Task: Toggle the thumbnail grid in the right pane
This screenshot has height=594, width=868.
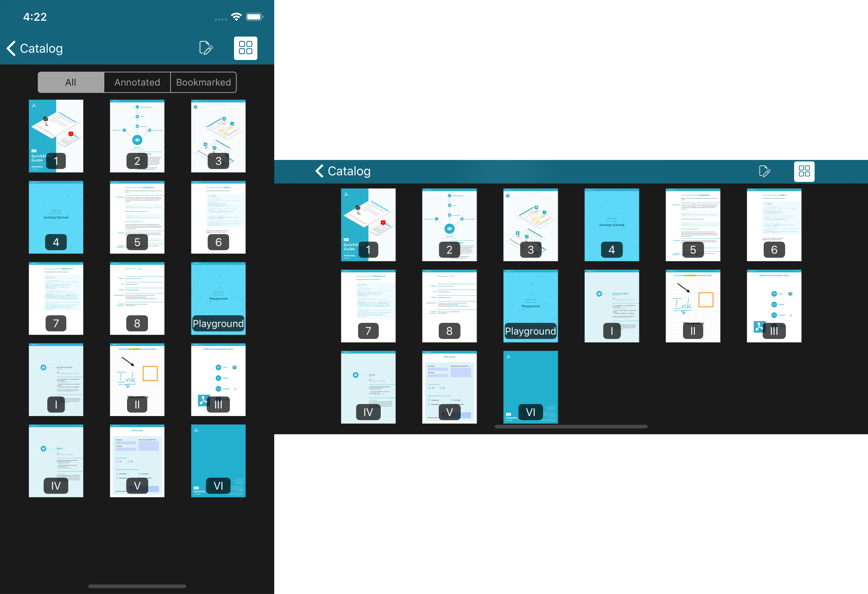Action: (804, 171)
